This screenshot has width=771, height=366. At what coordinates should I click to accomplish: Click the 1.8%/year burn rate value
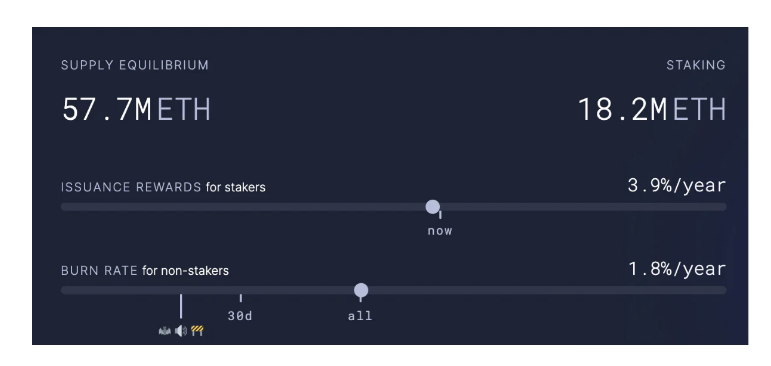pos(677,269)
